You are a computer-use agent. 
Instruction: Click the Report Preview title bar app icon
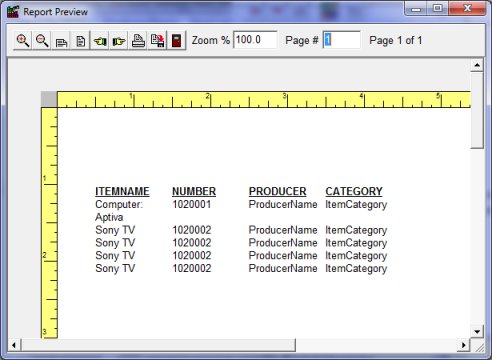pyautogui.click(x=13, y=12)
